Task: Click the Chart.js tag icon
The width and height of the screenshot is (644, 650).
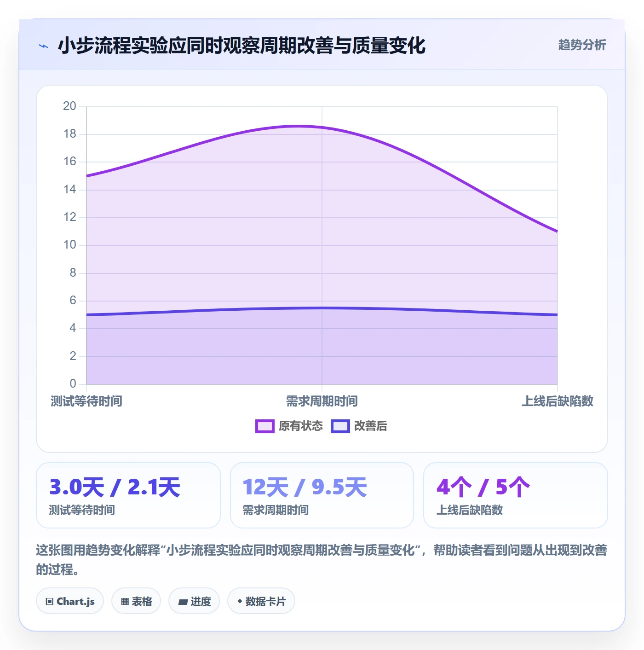Action: (50, 601)
